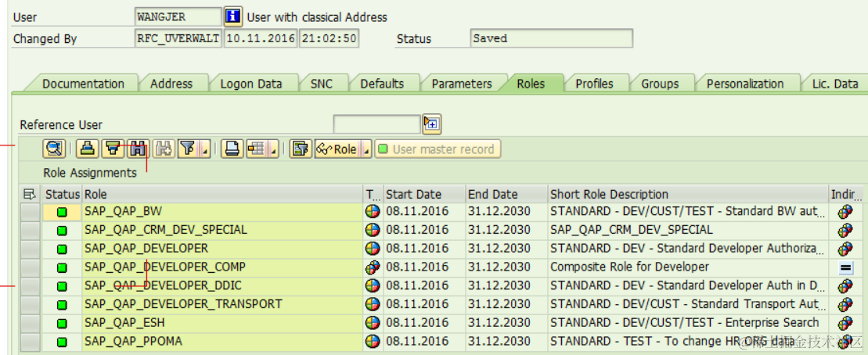Screen dimensions: 868x355
Task: Click the toolbar icon left of Role button
Action: point(301,149)
